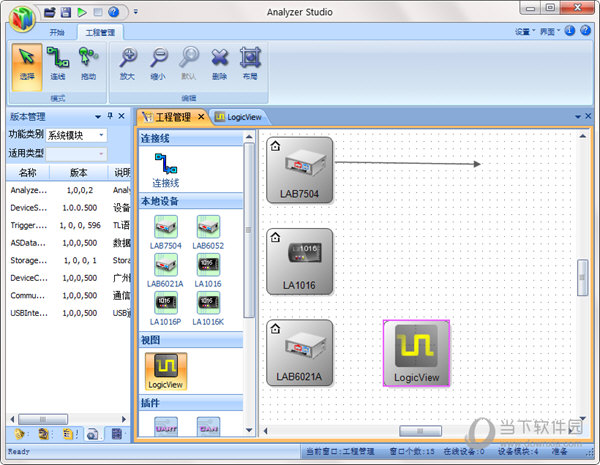Select LA1016 in the local devices palette
Image resolution: width=600 pixels, height=465 pixels.
(x=208, y=271)
